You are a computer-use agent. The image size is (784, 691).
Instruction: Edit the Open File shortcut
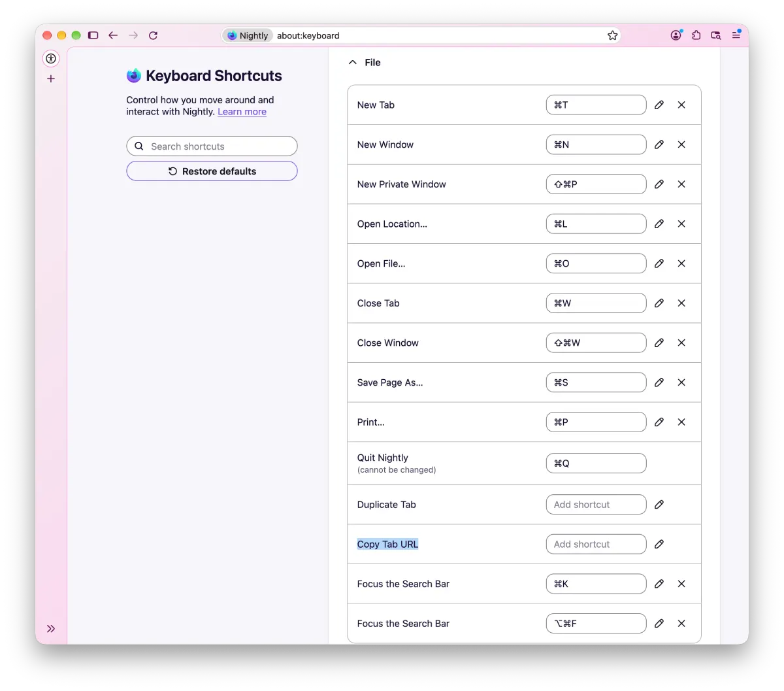click(x=659, y=263)
